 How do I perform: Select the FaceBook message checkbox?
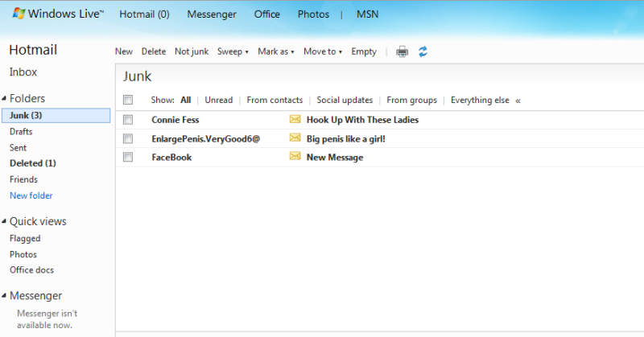[128, 157]
